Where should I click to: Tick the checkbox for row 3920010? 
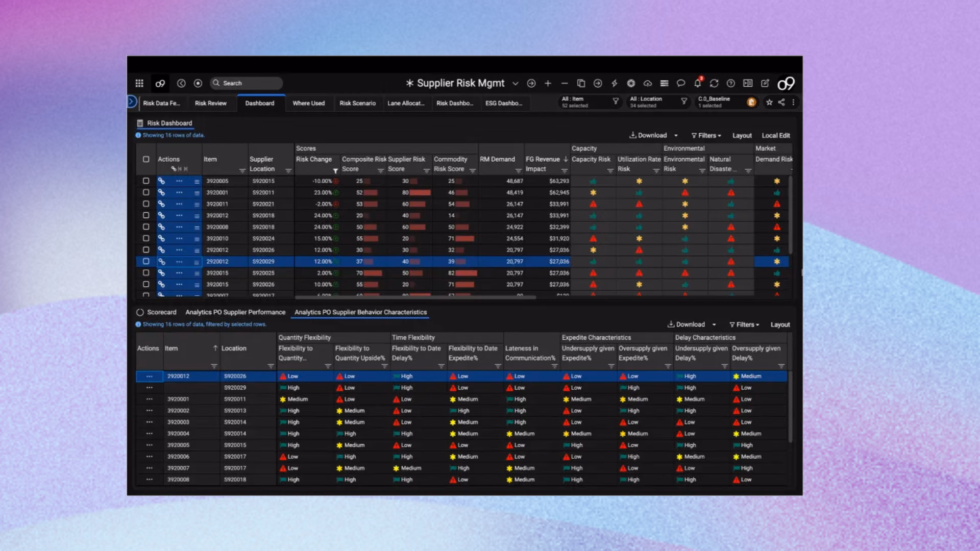(x=146, y=238)
